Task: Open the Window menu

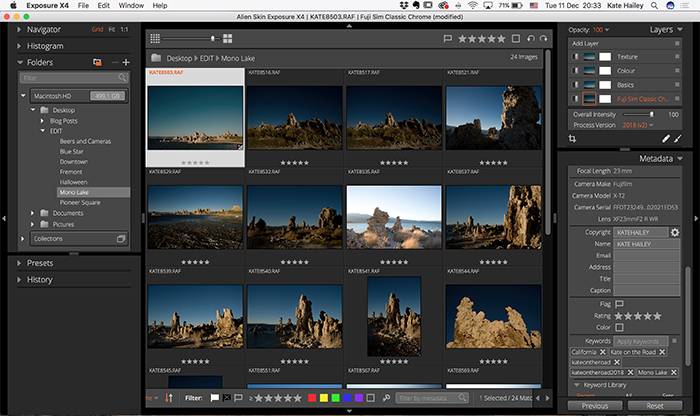Action: [131, 5]
